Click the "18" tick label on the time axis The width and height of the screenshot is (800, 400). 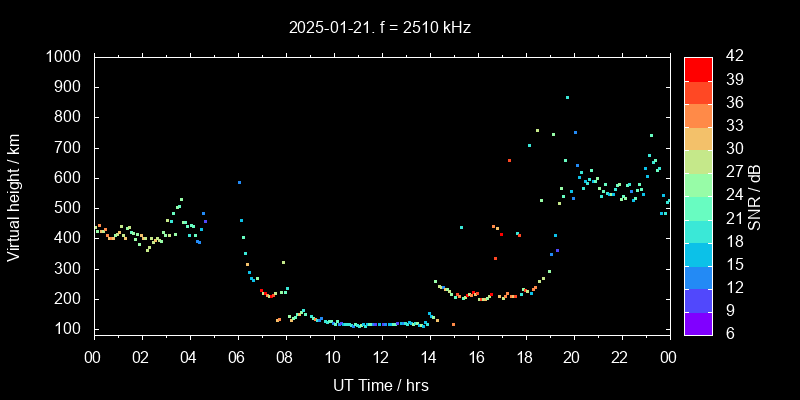(x=524, y=357)
